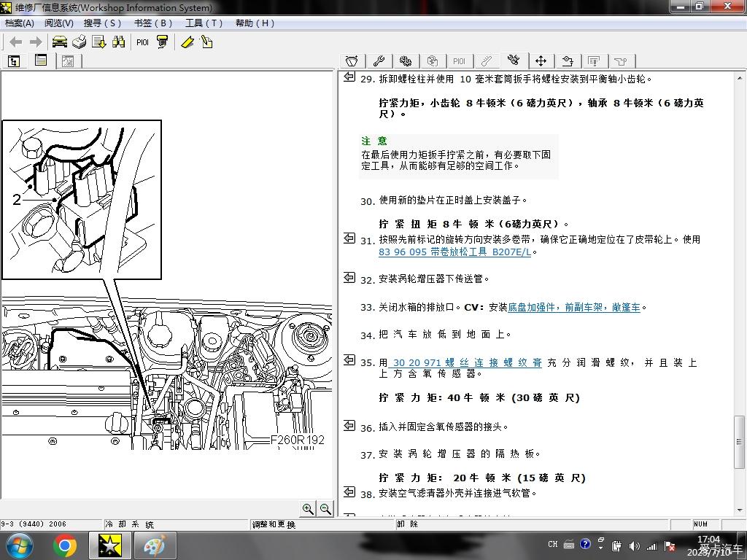Click step 34 text 把汽车放低到地面上
The width and height of the screenshot is (747, 560).
click(445, 334)
